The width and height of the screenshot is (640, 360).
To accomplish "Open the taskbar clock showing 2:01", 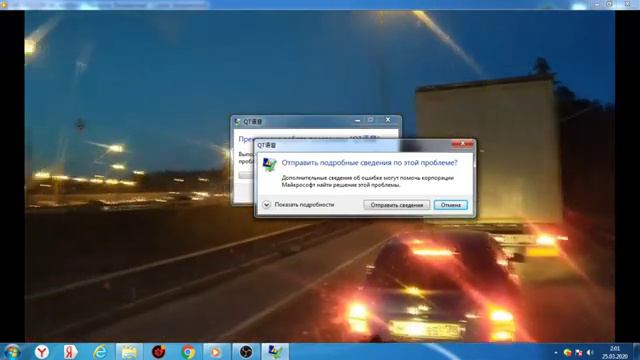I will pyautogui.click(x=615, y=352).
